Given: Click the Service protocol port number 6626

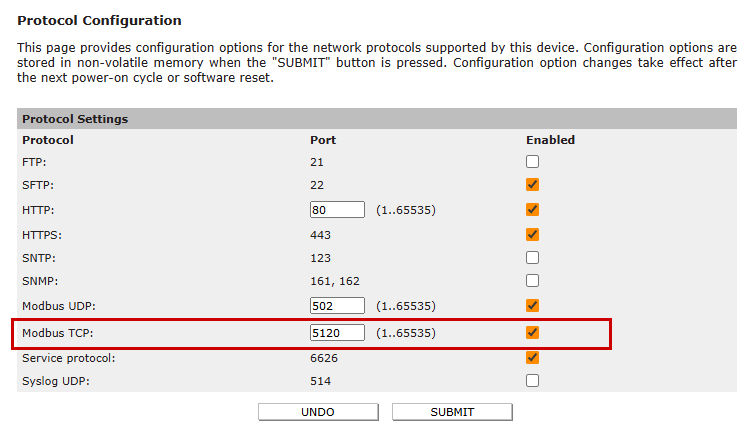Looking at the screenshot, I should (x=324, y=358).
